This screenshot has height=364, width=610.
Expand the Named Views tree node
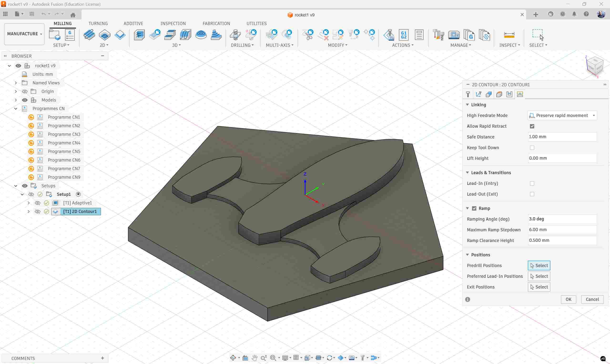pos(16,83)
